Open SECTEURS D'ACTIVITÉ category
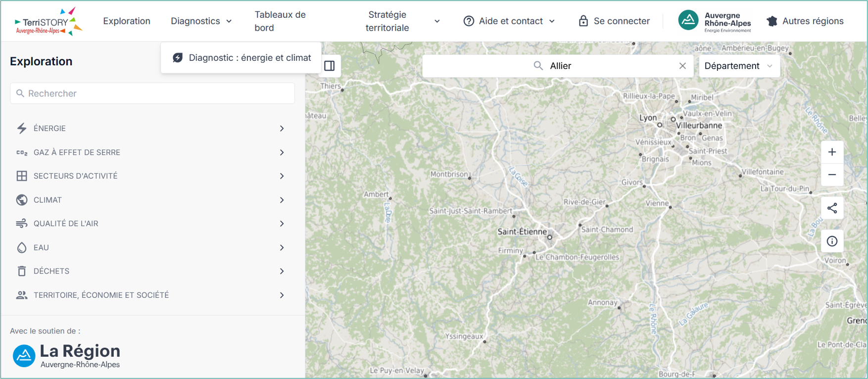Image resolution: width=868 pixels, height=379 pixels. [x=152, y=176]
